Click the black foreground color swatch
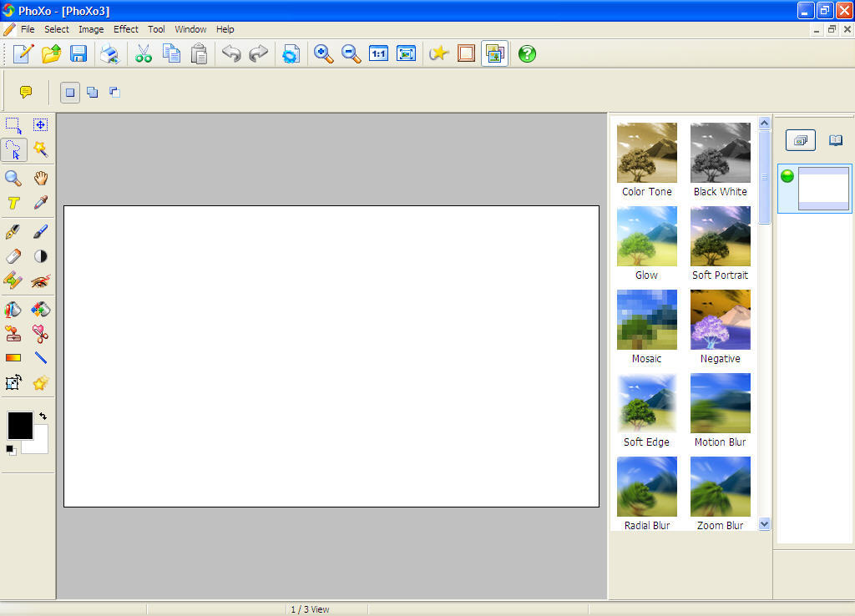Image resolution: width=855 pixels, height=616 pixels. click(x=19, y=426)
